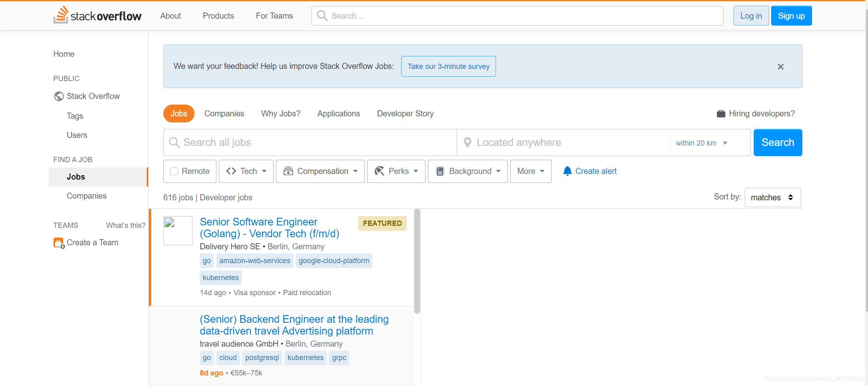Expand the More filters dropdown
This screenshot has width=868, height=386.
click(531, 171)
